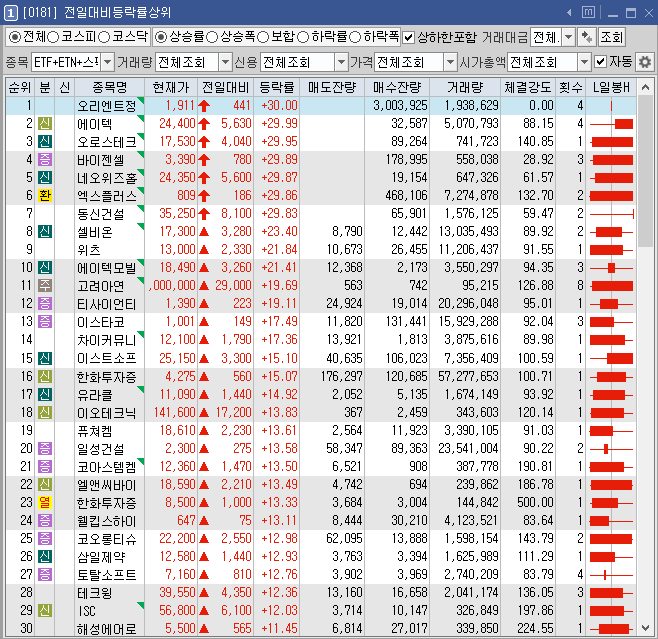Select the 보합 radio button
Screen dimensions: 658x639
(263, 37)
